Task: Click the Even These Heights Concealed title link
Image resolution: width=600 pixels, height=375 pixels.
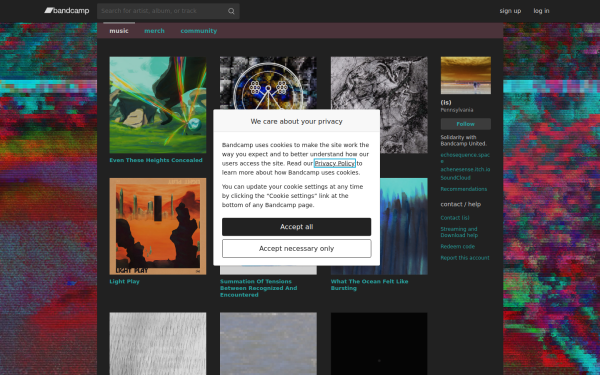Action: (156, 160)
